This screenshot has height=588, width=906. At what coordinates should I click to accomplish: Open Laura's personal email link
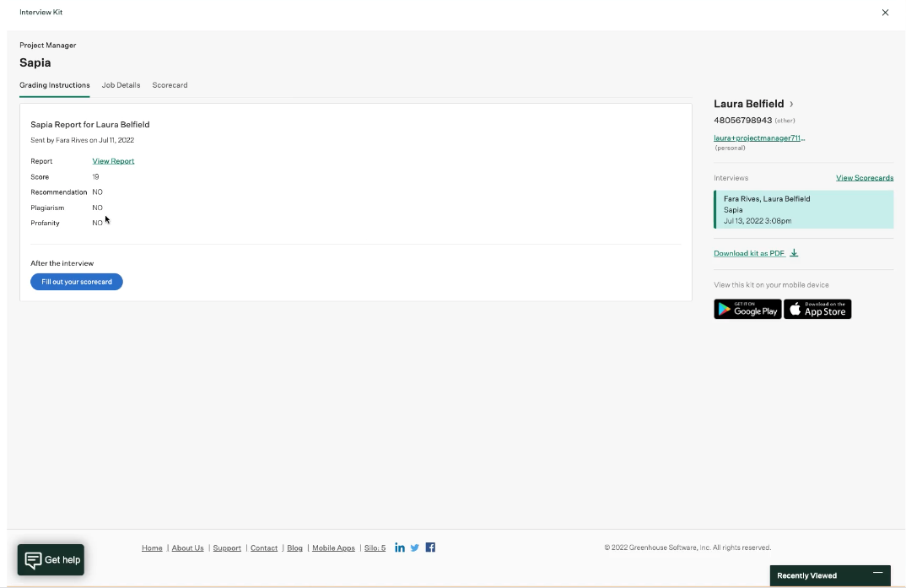(759, 138)
